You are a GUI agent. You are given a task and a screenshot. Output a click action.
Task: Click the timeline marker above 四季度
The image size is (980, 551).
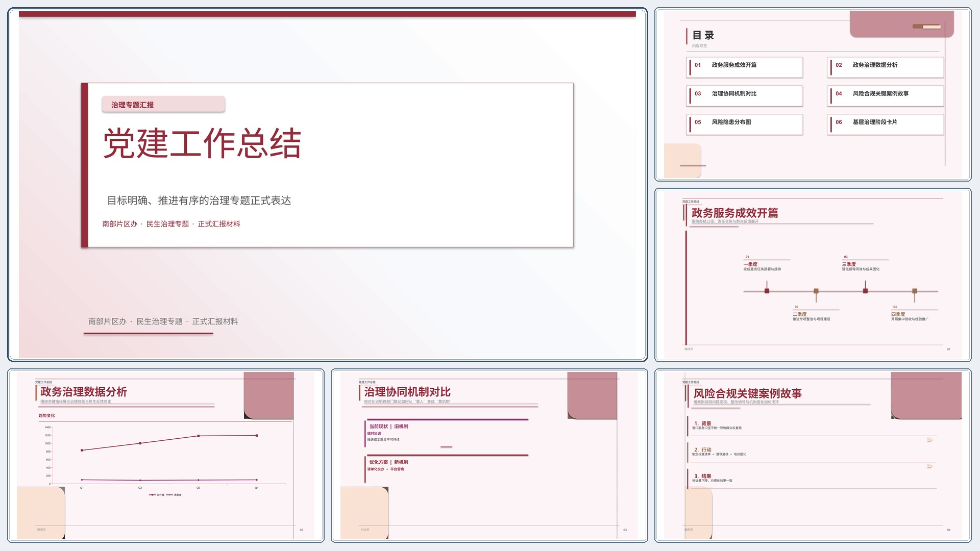pos(915,291)
